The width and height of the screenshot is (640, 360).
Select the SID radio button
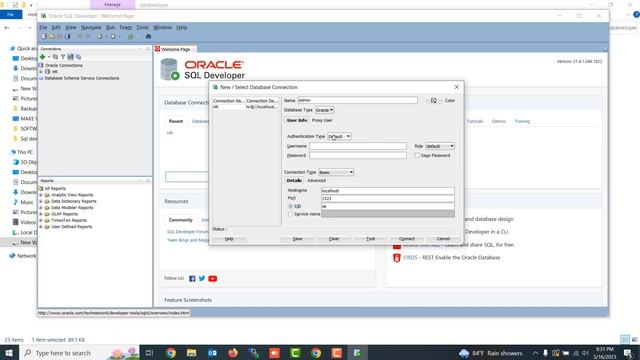click(x=291, y=207)
